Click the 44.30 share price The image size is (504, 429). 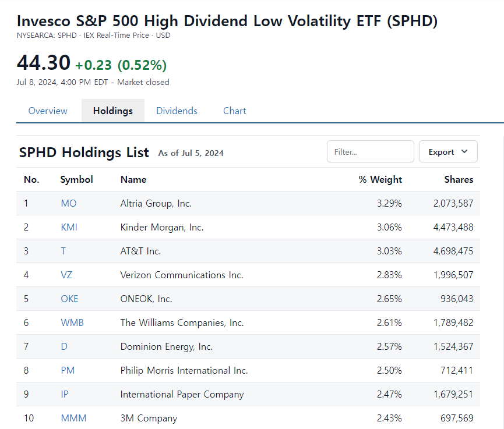(x=43, y=62)
